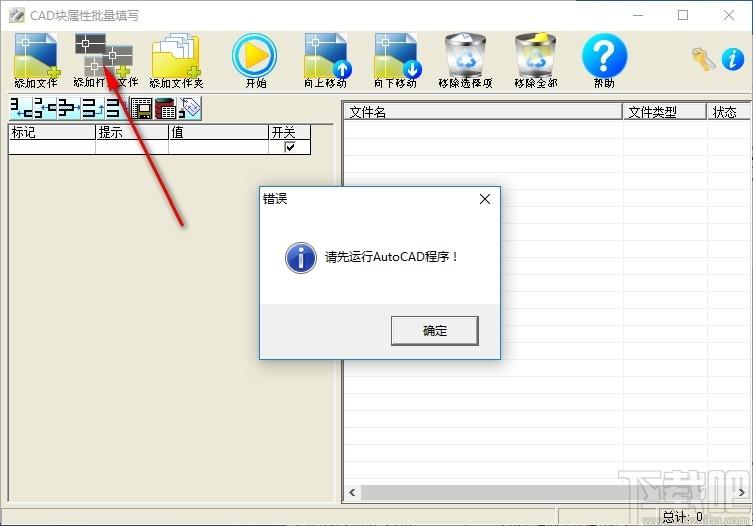Image resolution: width=753 pixels, height=526 pixels.
Task: Toggle the checkbox in the 开关 column
Action: (290, 147)
